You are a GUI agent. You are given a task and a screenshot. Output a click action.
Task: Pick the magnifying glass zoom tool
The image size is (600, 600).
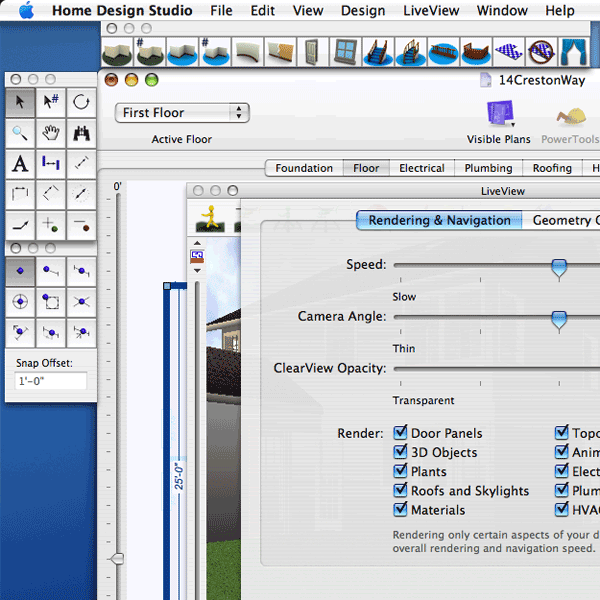(x=21, y=132)
